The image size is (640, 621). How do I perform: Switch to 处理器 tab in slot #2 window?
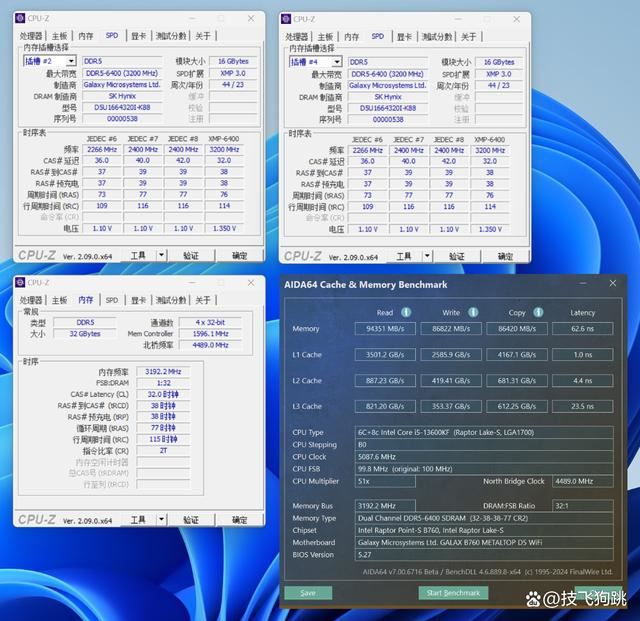click(x=31, y=36)
